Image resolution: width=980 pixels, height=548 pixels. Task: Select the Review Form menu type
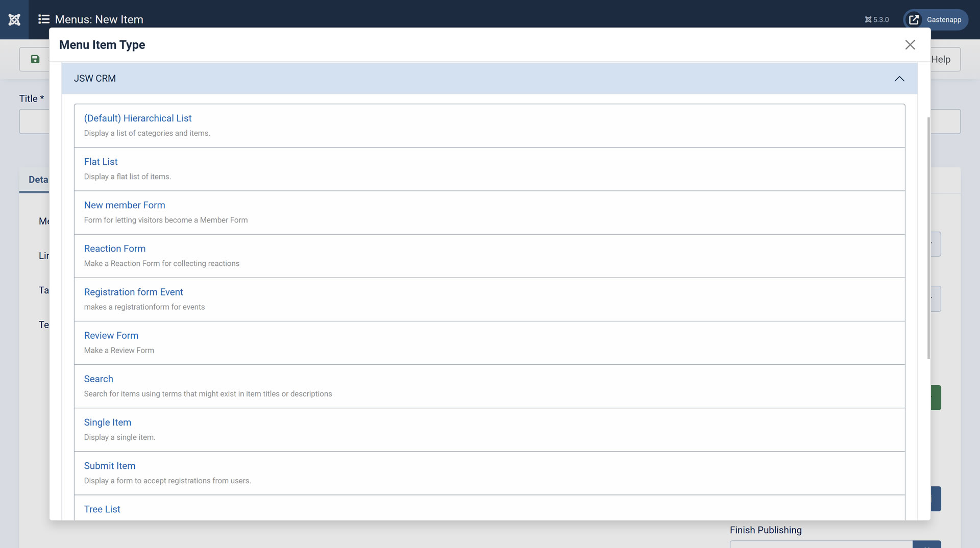111,335
